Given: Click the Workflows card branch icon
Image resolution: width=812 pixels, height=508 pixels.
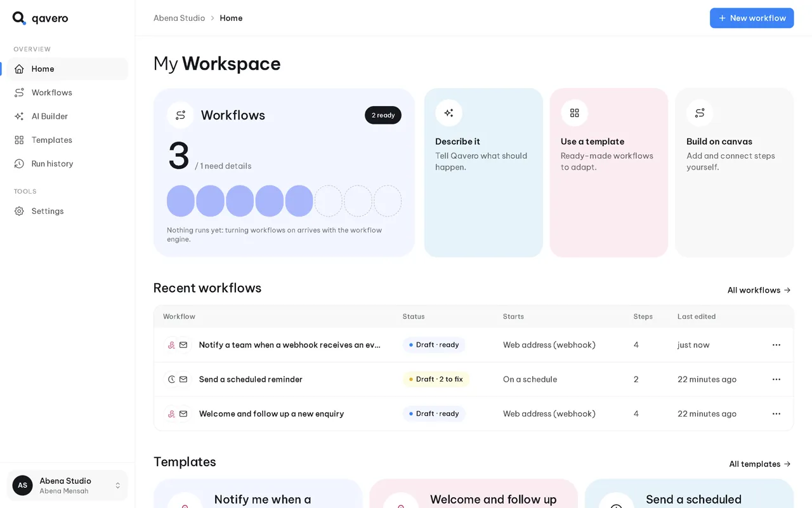Looking at the screenshot, I should click(x=180, y=115).
